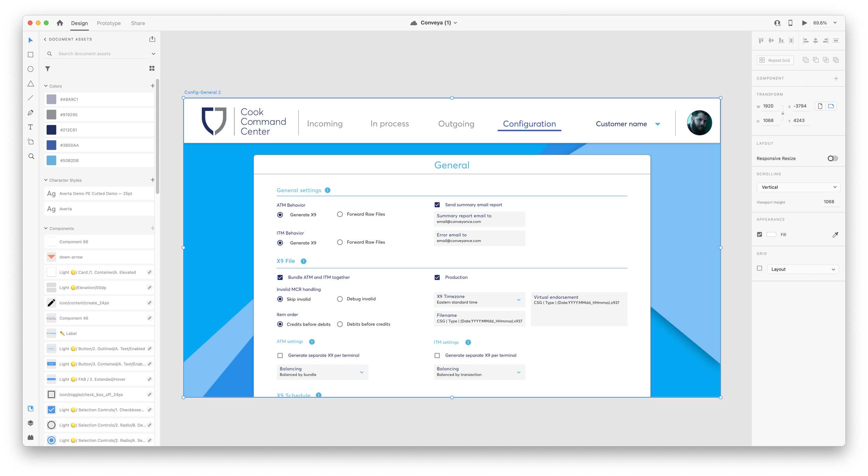Select the Pen tool

click(31, 113)
